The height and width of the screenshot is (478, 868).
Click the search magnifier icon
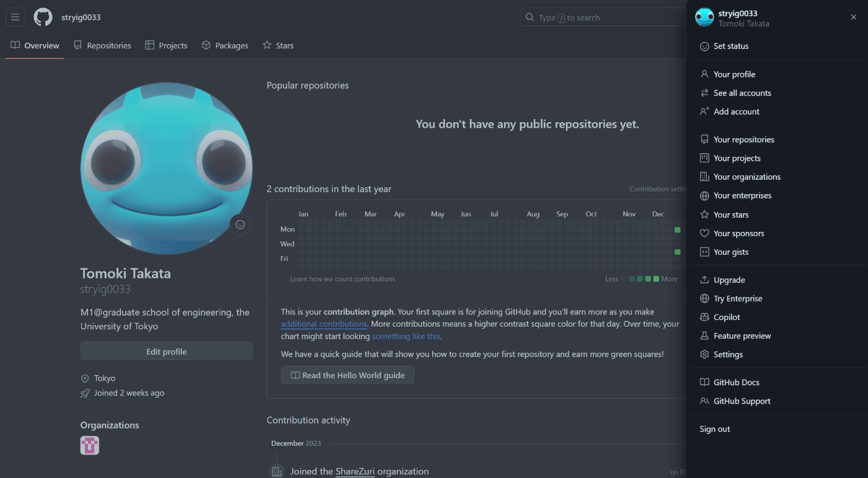530,17
